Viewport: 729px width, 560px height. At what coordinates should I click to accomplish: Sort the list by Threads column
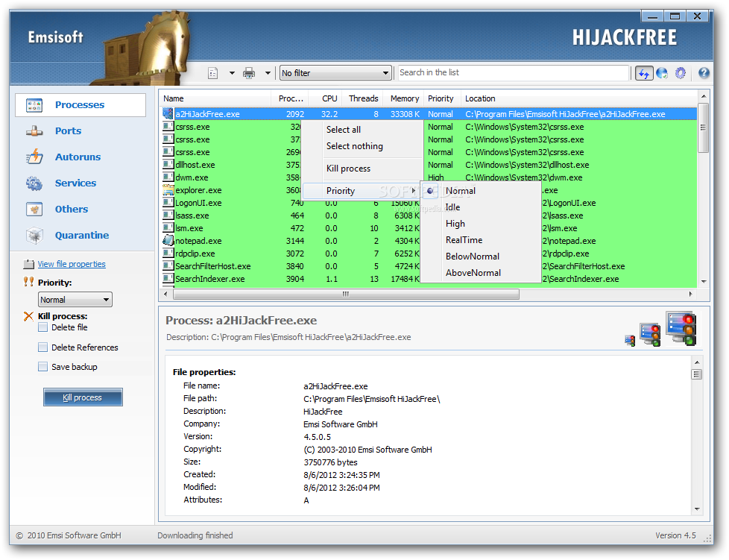(x=363, y=98)
